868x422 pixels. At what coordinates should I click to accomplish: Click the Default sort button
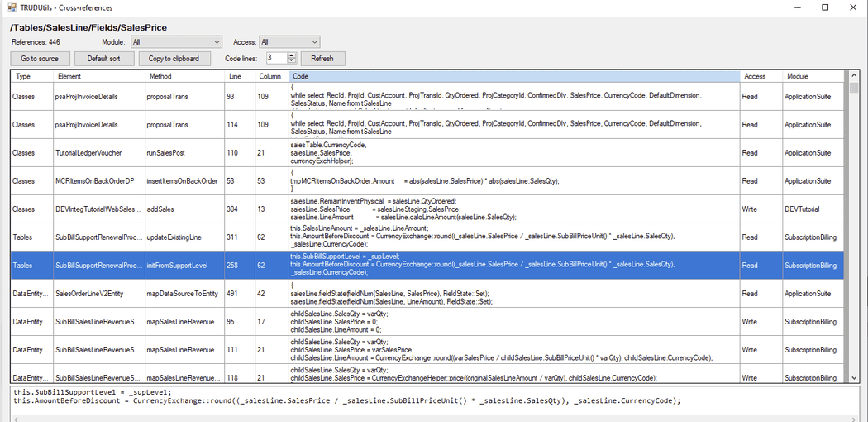(103, 58)
